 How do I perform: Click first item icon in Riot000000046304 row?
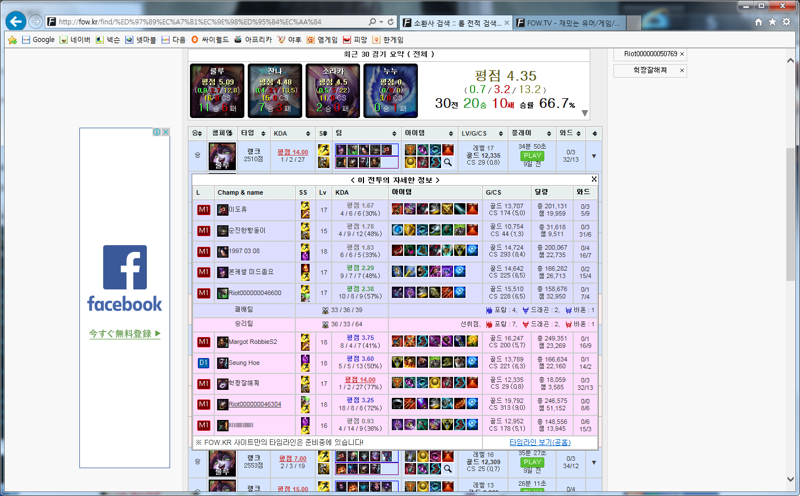tap(397, 404)
